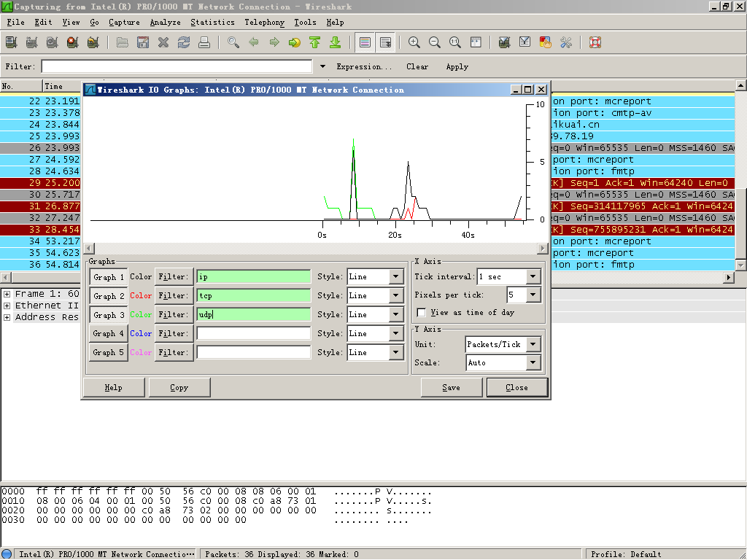Click the red Graph 2 Color label
Viewport: 747px width, 560px height.
[x=141, y=296]
